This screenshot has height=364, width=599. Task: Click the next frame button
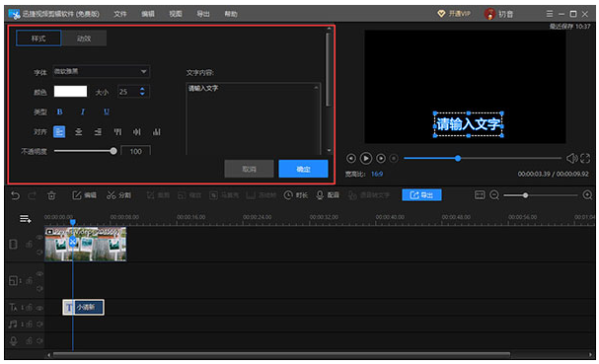pyautogui.click(x=381, y=158)
